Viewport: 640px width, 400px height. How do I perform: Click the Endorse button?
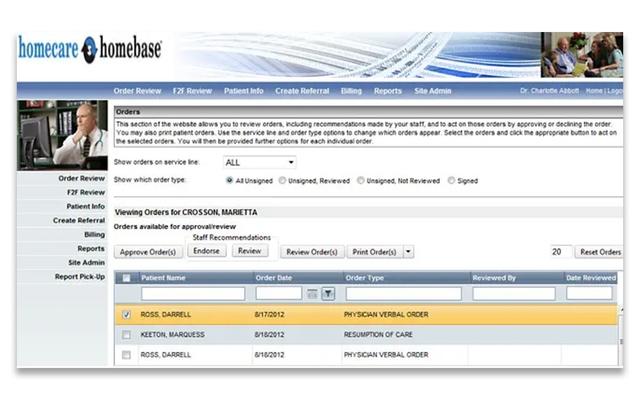[207, 251]
